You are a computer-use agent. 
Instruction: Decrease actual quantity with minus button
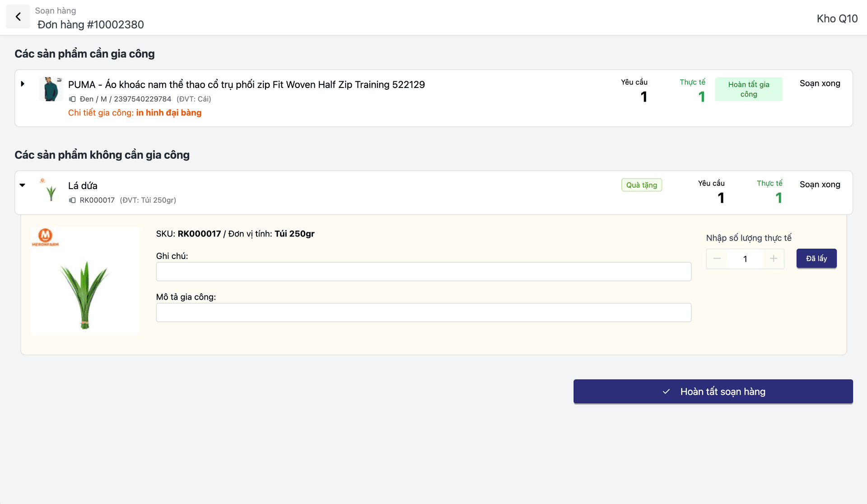[x=717, y=259]
